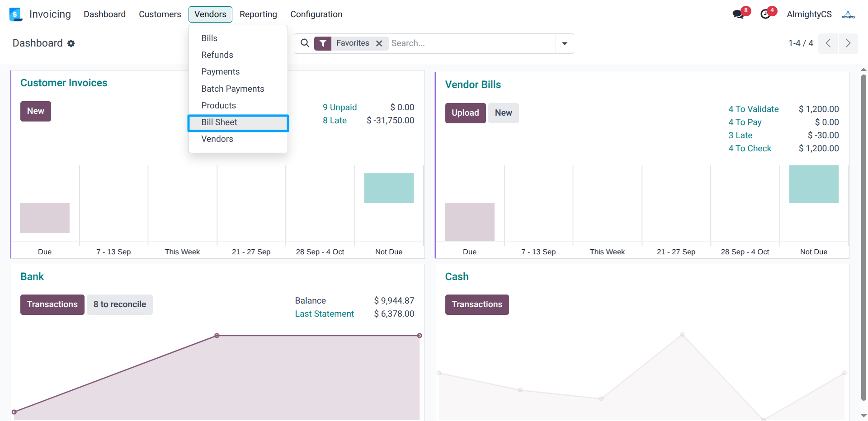Click the Dashboard settings gear icon
The height and width of the screenshot is (421, 868).
tap(71, 43)
